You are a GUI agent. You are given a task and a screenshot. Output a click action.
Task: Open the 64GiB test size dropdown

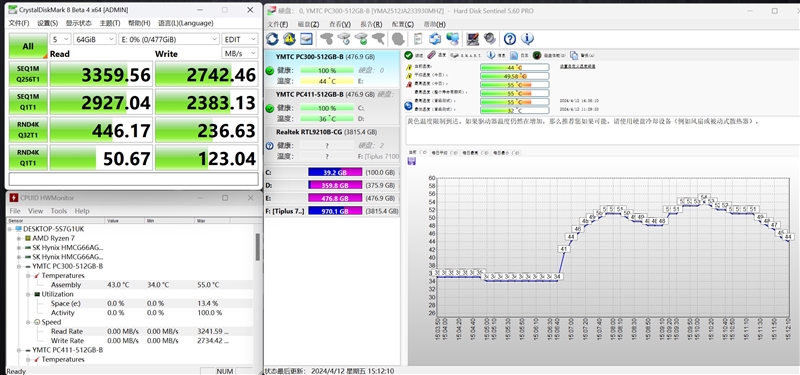pyautogui.click(x=95, y=39)
